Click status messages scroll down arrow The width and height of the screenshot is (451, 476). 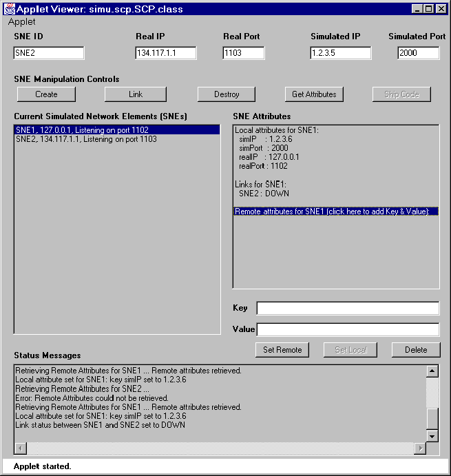(432, 437)
